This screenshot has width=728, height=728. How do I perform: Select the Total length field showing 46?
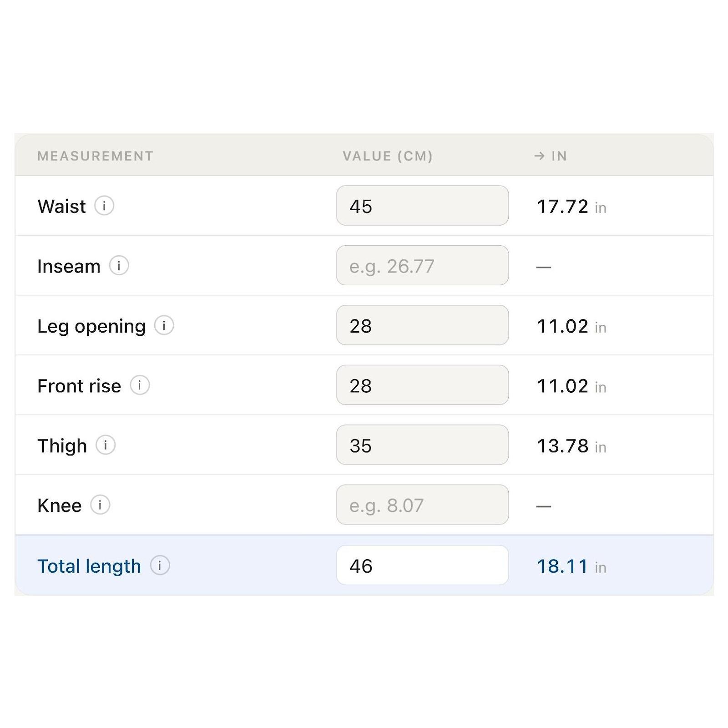click(x=422, y=565)
